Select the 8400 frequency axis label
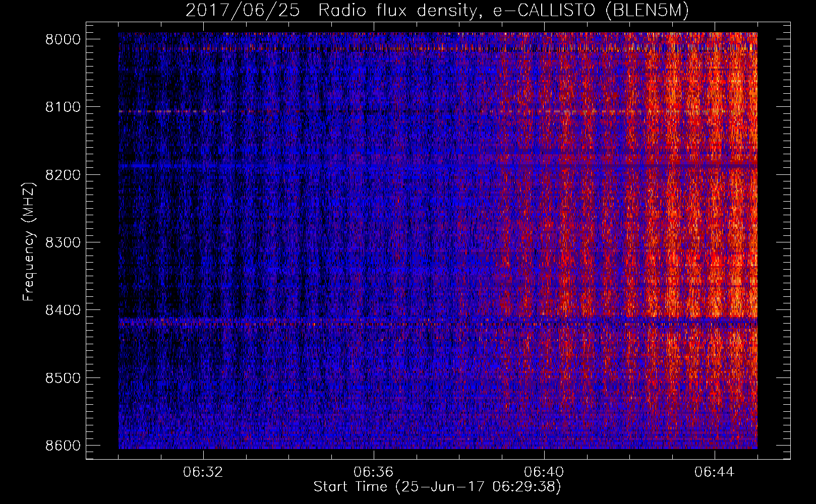816x504 pixels. click(63, 310)
